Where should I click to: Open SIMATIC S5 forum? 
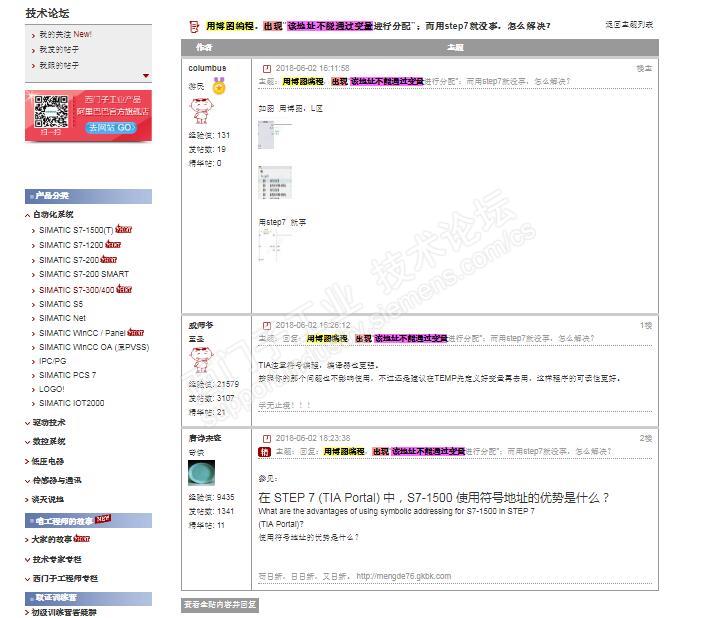point(61,304)
